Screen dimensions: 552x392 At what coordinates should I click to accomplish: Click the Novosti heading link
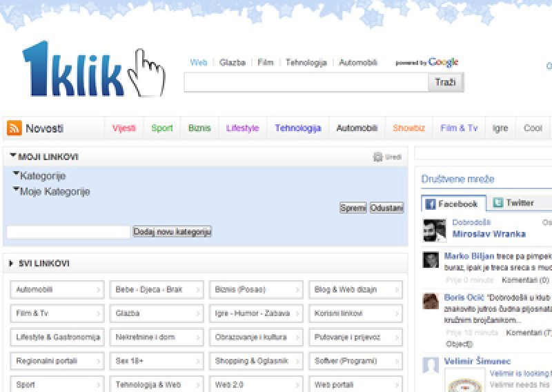45,128
